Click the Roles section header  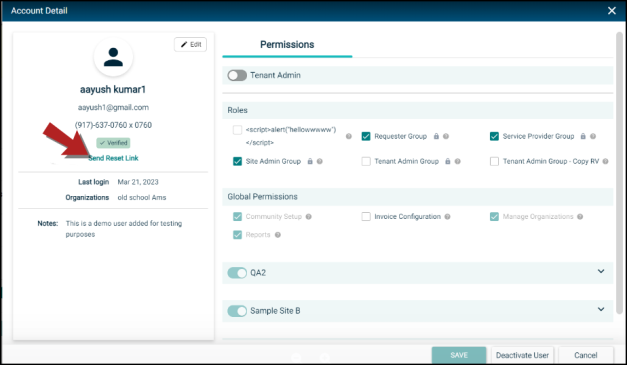coord(417,110)
